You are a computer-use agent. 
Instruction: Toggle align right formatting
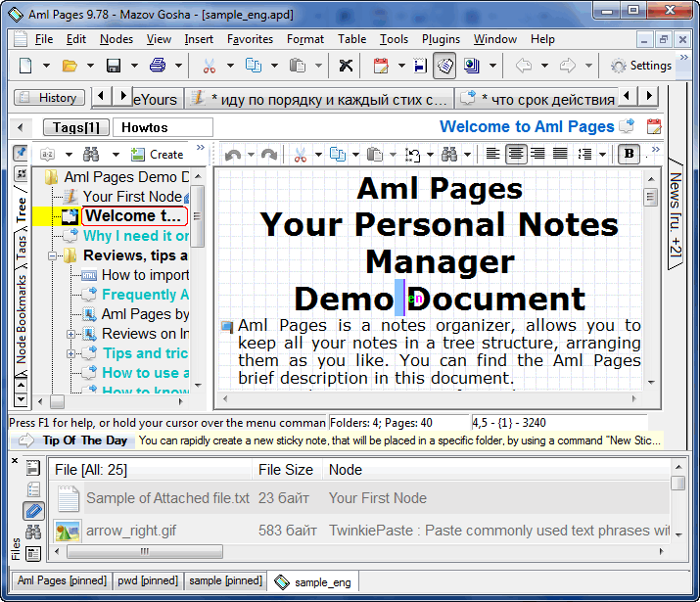coord(537,154)
